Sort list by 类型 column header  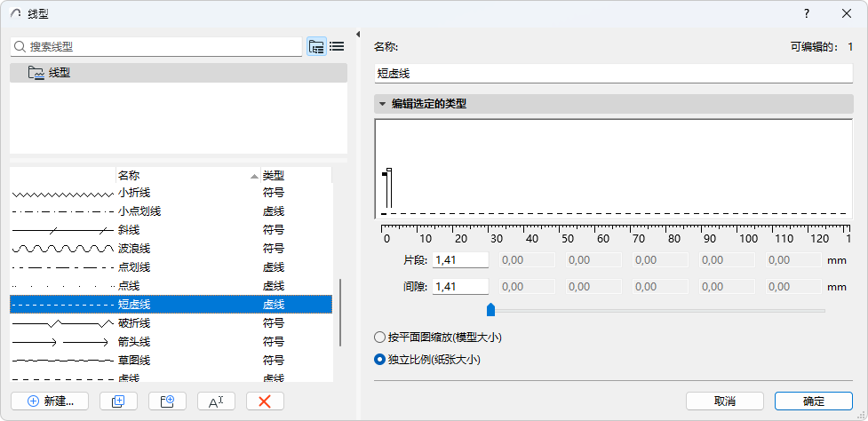(x=297, y=175)
